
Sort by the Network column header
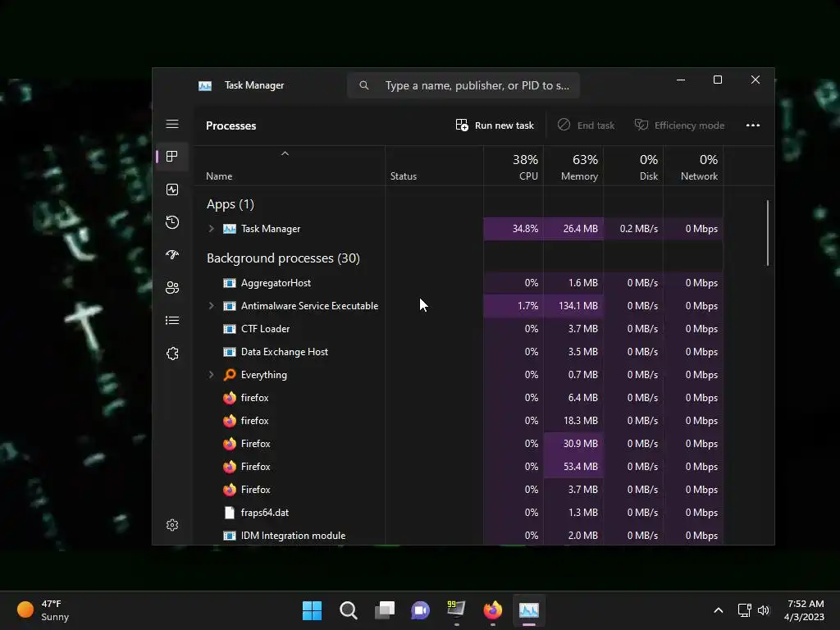click(693, 167)
